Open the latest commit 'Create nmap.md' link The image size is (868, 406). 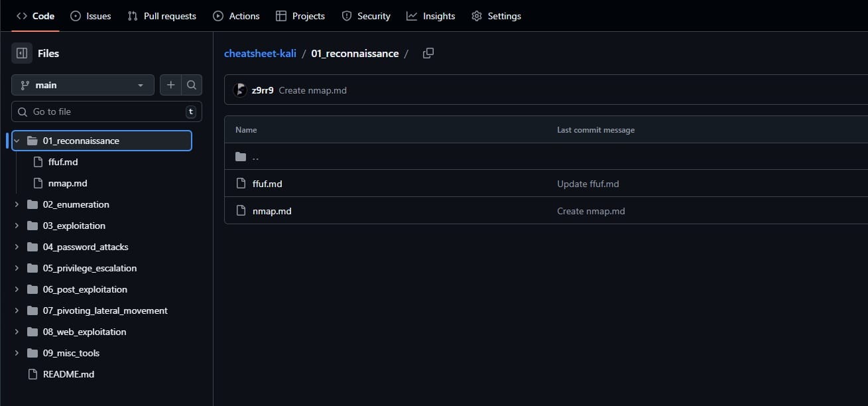tap(312, 90)
